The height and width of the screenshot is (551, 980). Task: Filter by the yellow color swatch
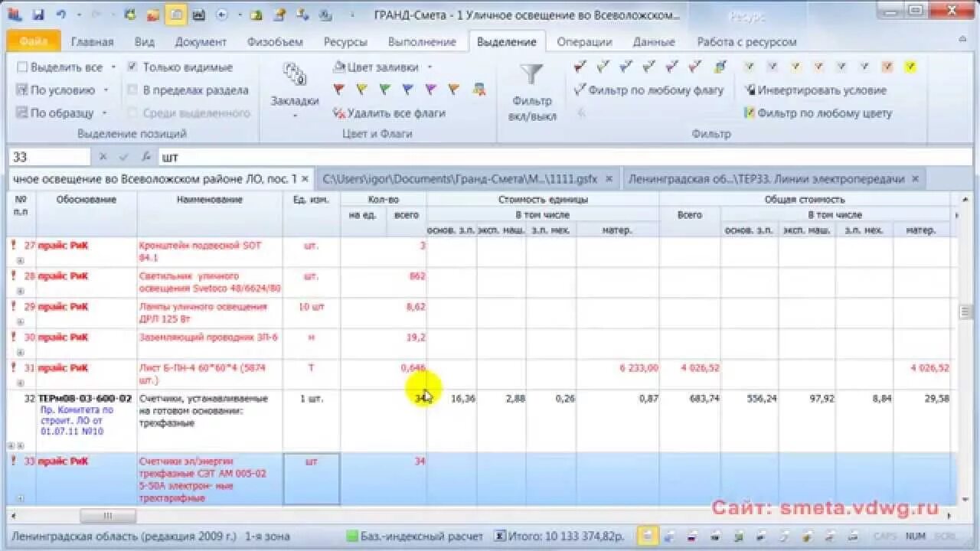coord(910,67)
